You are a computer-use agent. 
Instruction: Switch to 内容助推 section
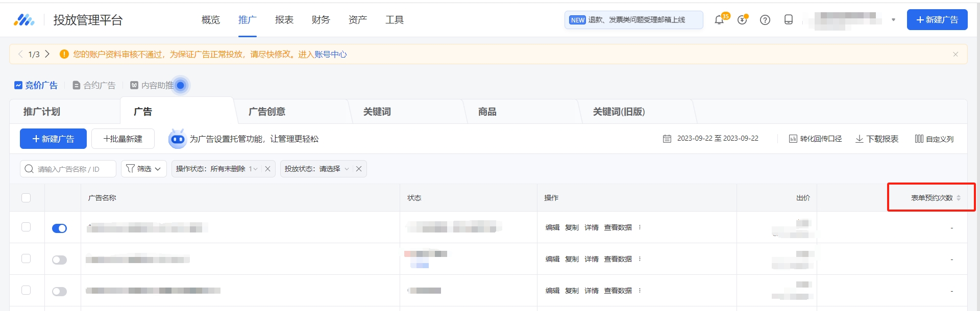point(152,85)
